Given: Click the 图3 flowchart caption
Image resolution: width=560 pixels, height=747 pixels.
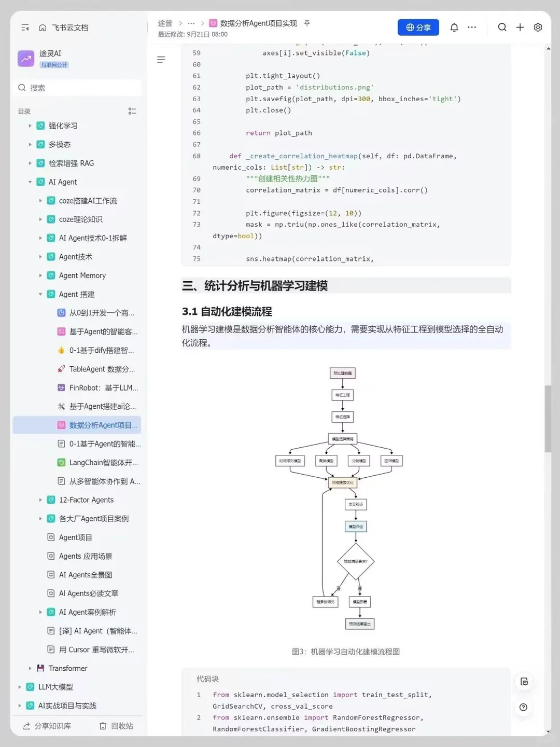Looking at the screenshot, I should pyautogui.click(x=346, y=652).
